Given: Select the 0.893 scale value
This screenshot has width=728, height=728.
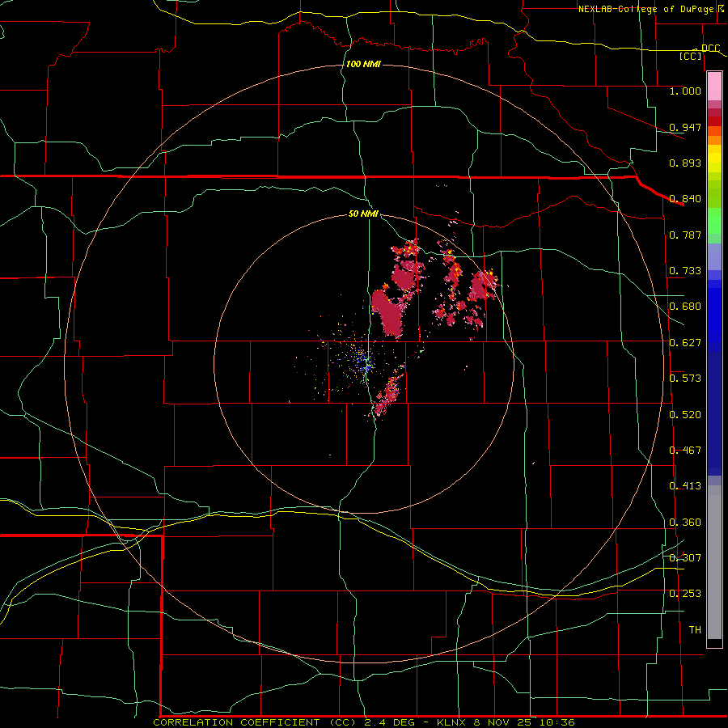Looking at the screenshot, I should point(685,163).
